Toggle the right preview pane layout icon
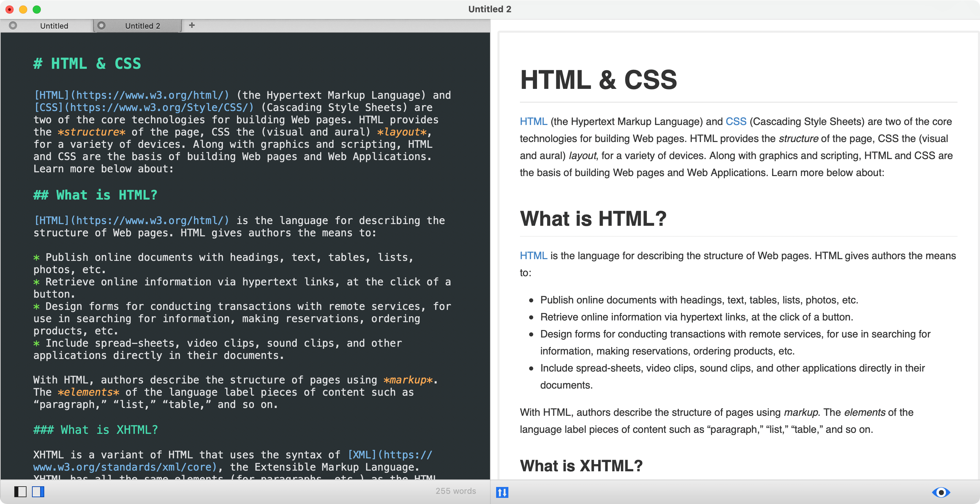980x504 pixels. coord(38,492)
